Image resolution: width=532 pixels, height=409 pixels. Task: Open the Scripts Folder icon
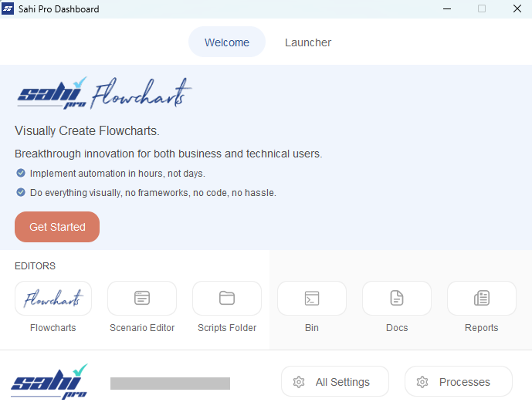coord(227,298)
